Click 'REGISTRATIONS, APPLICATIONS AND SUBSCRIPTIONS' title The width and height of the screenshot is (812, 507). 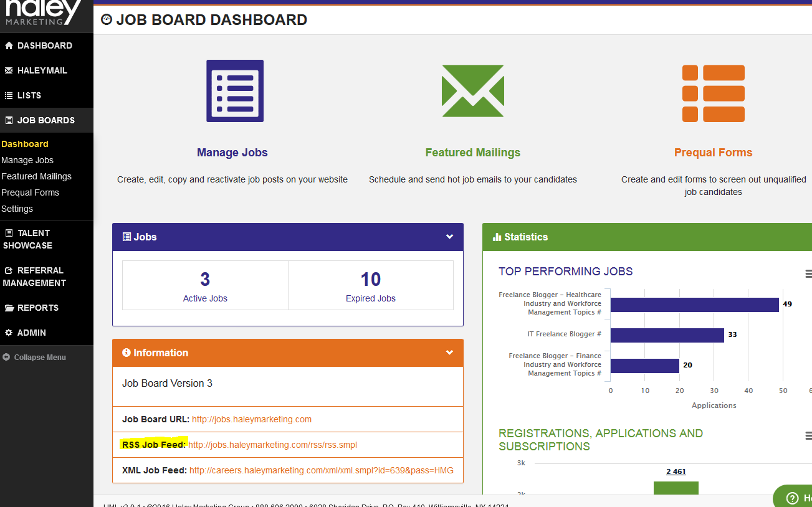click(x=601, y=440)
